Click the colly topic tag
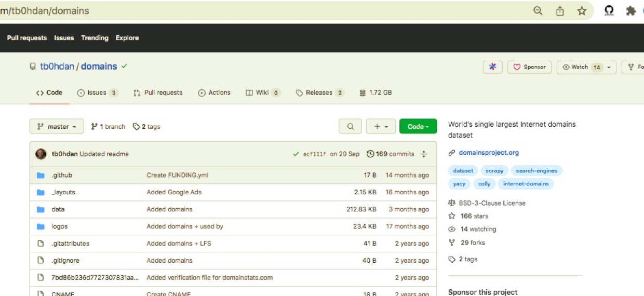 click(484, 184)
